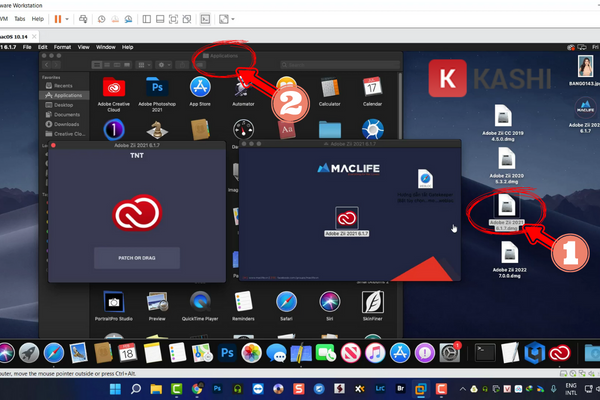Open the power options dropdown beside Pause
600x400 pixels.
click(x=67, y=19)
